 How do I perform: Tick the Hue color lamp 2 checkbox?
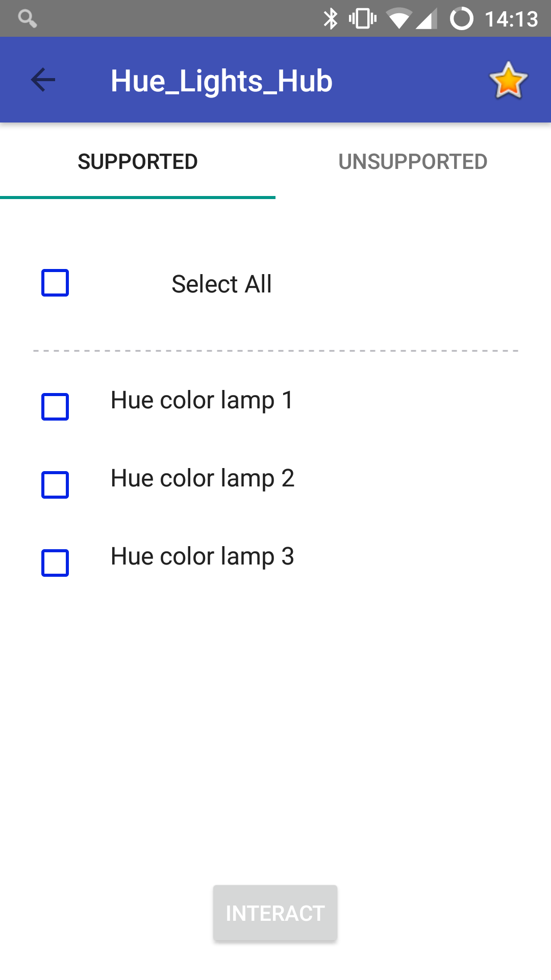(55, 485)
